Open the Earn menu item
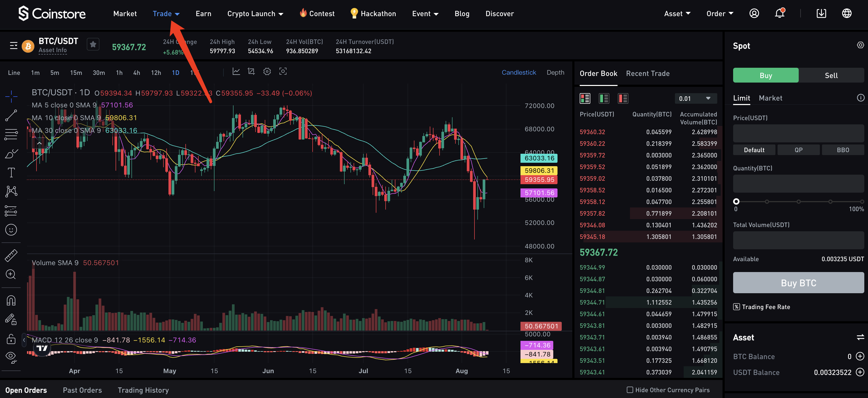868x398 pixels. [204, 14]
